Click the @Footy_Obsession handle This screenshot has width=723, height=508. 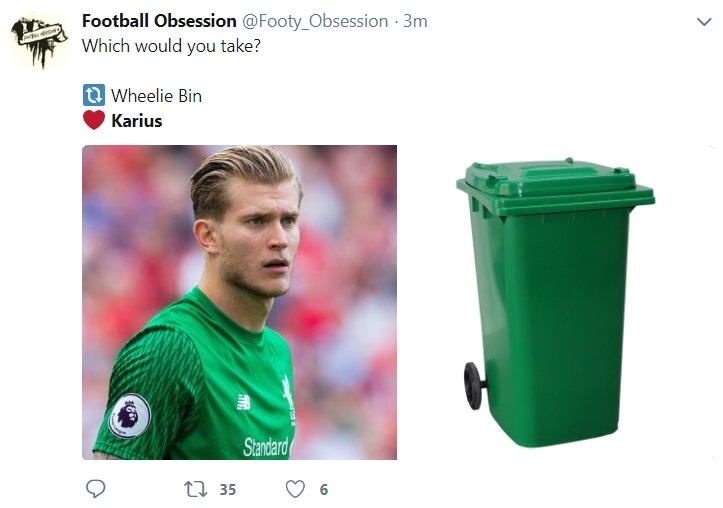coord(318,22)
